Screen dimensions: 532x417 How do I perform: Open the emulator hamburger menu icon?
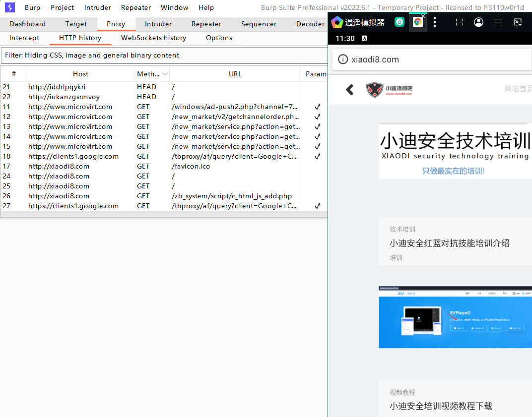[x=498, y=22]
